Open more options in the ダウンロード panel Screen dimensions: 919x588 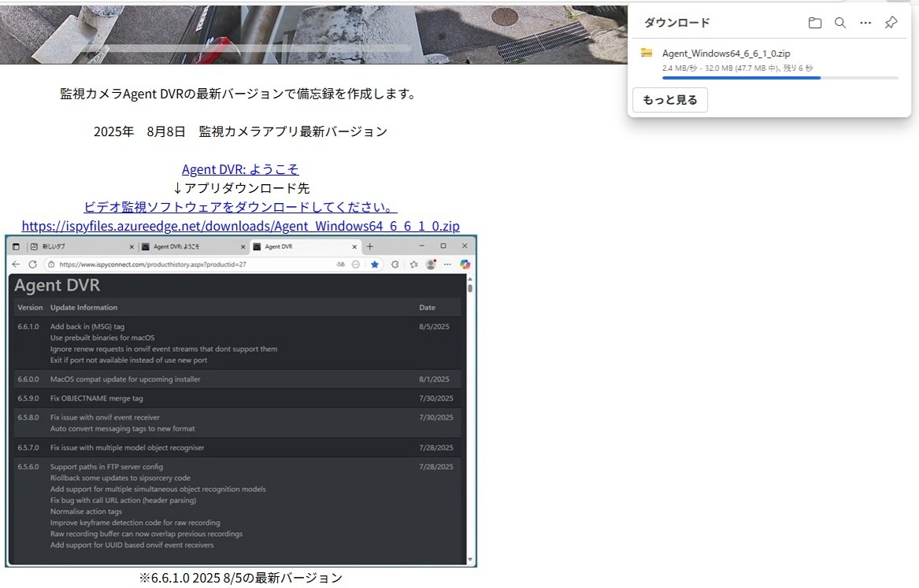865,23
